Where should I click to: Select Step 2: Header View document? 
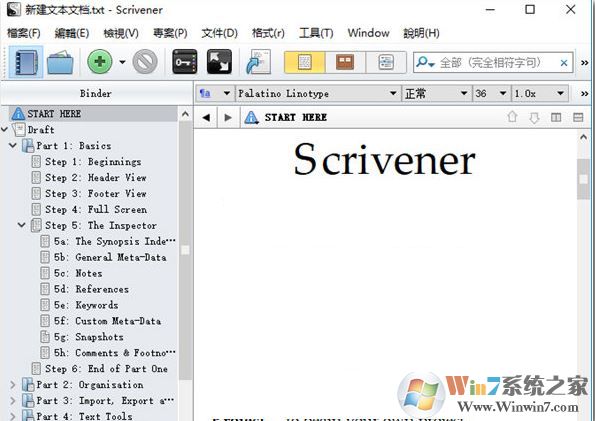click(96, 178)
